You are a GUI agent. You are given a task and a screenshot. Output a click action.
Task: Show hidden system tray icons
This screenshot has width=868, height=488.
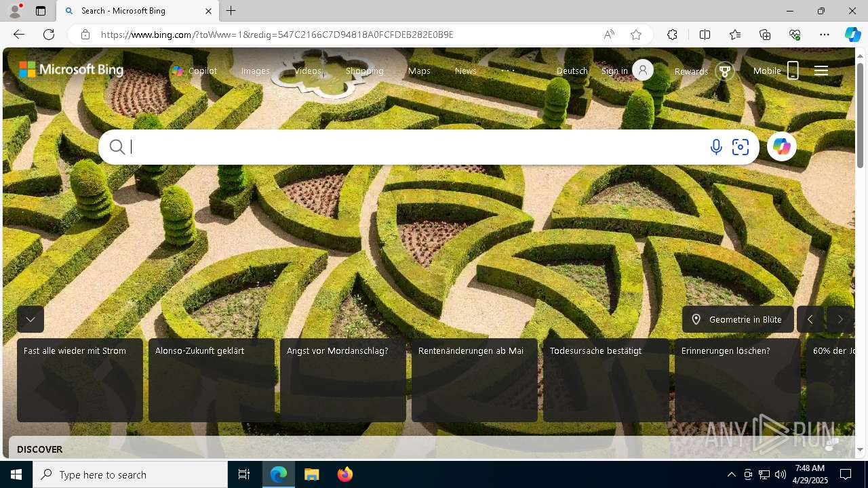[x=731, y=474]
